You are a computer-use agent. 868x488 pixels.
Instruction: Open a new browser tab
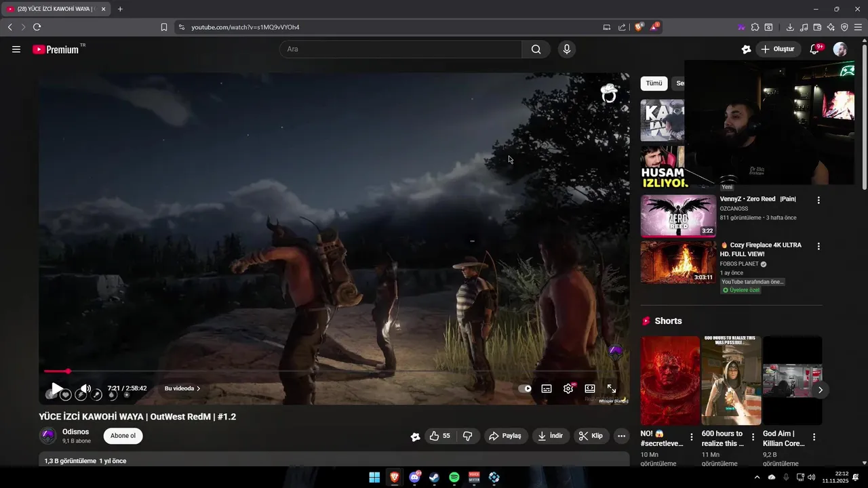(x=120, y=9)
